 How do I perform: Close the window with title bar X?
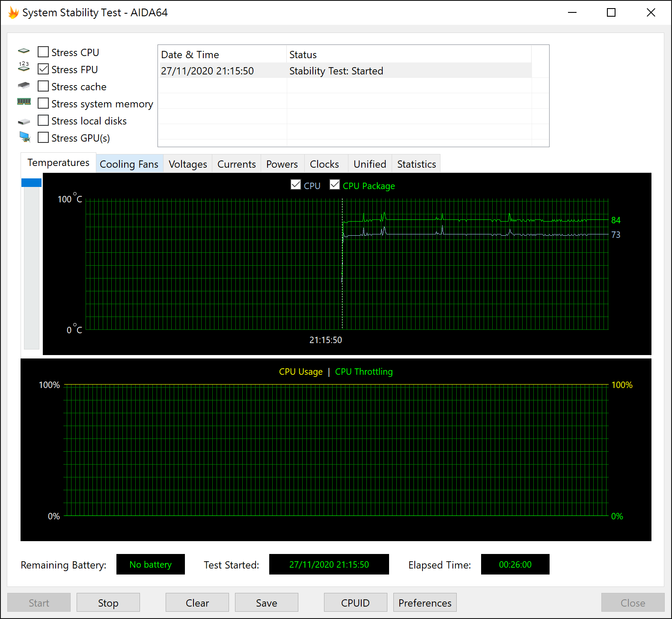click(651, 12)
